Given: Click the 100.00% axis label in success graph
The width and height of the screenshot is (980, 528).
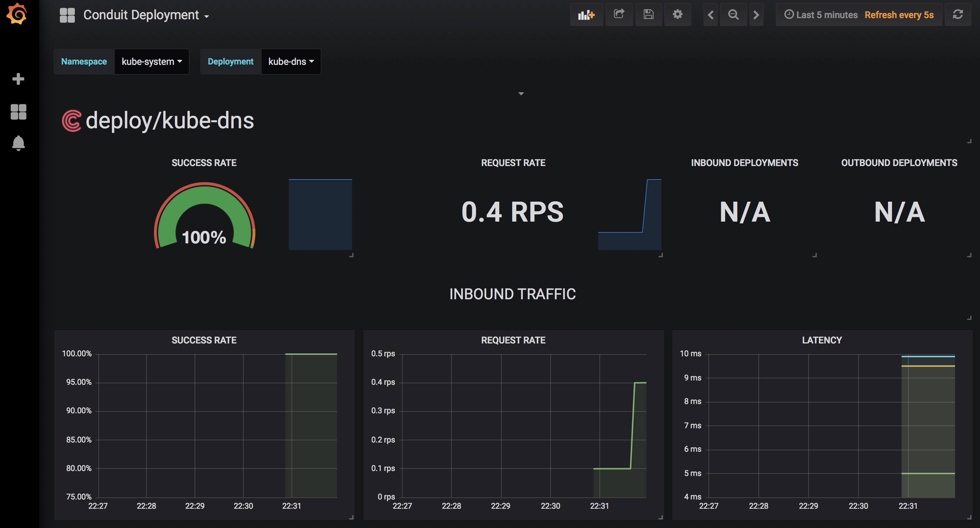Looking at the screenshot, I should 77,353.
